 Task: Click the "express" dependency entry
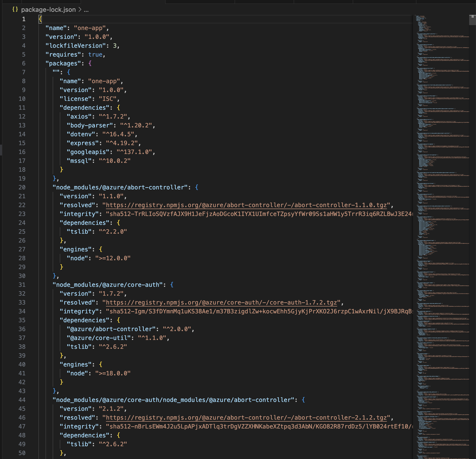click(104, 143)
